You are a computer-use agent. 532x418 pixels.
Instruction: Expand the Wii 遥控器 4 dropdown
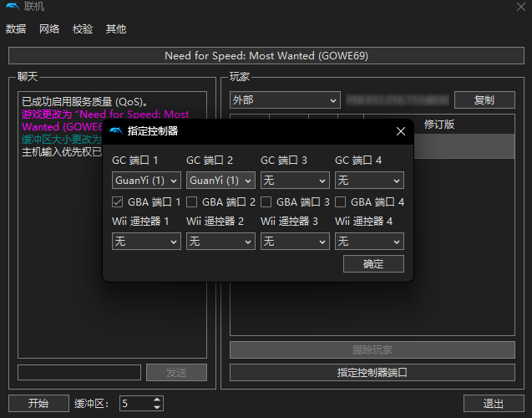click(369, 242)
